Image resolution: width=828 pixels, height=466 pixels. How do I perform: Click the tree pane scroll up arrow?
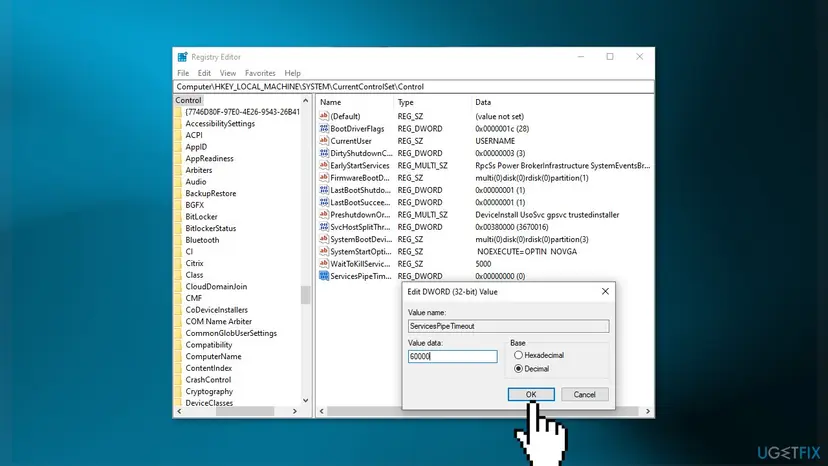point(305,100)
